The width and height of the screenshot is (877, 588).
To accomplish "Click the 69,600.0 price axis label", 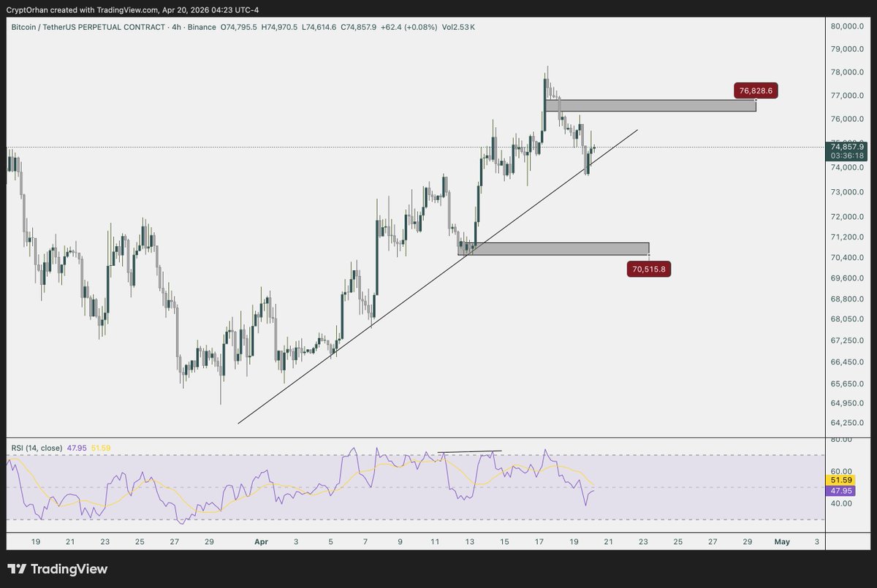I will click(x=848, y=278).
